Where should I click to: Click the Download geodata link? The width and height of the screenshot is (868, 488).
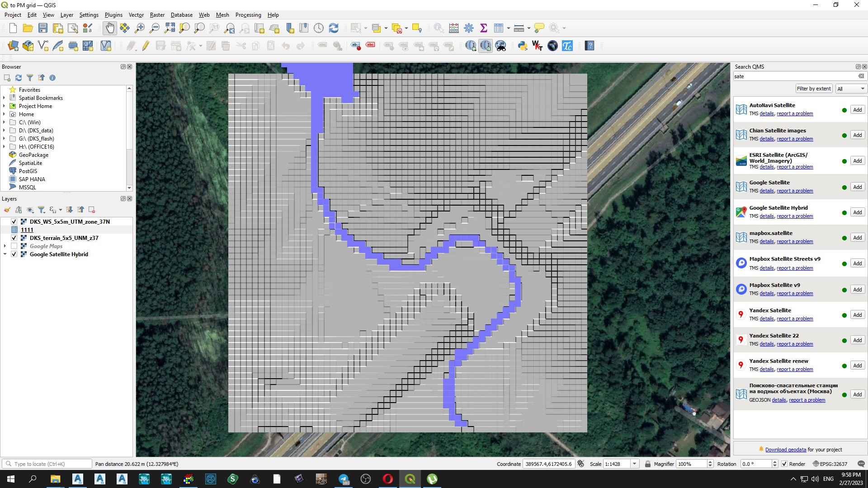(785, 450)
